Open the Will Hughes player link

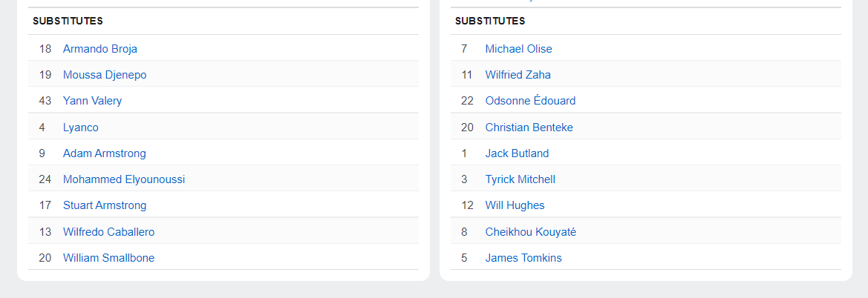point(515,205)
